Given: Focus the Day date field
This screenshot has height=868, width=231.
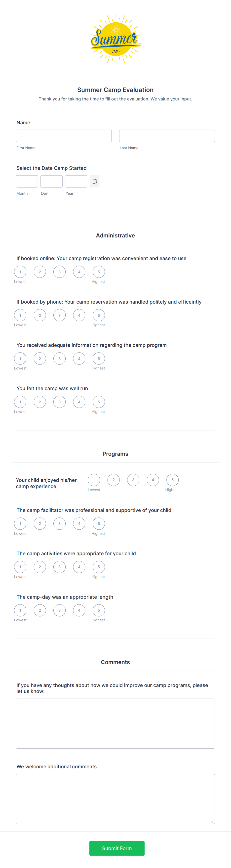Looking at the screenshot, I should coord(51,181).
